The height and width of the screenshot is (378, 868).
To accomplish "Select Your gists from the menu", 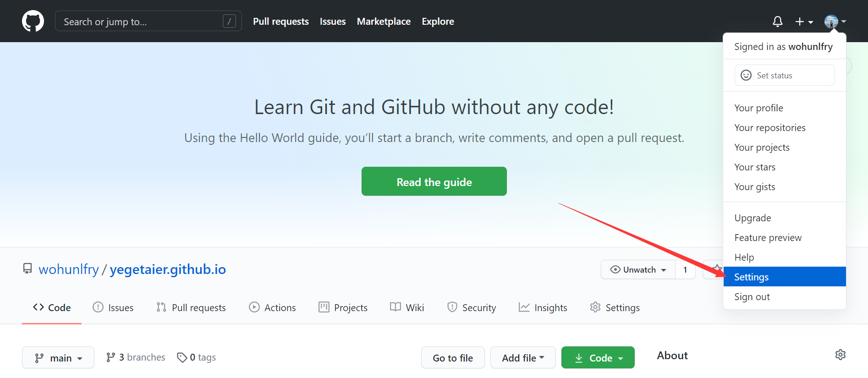I will 785,187.
